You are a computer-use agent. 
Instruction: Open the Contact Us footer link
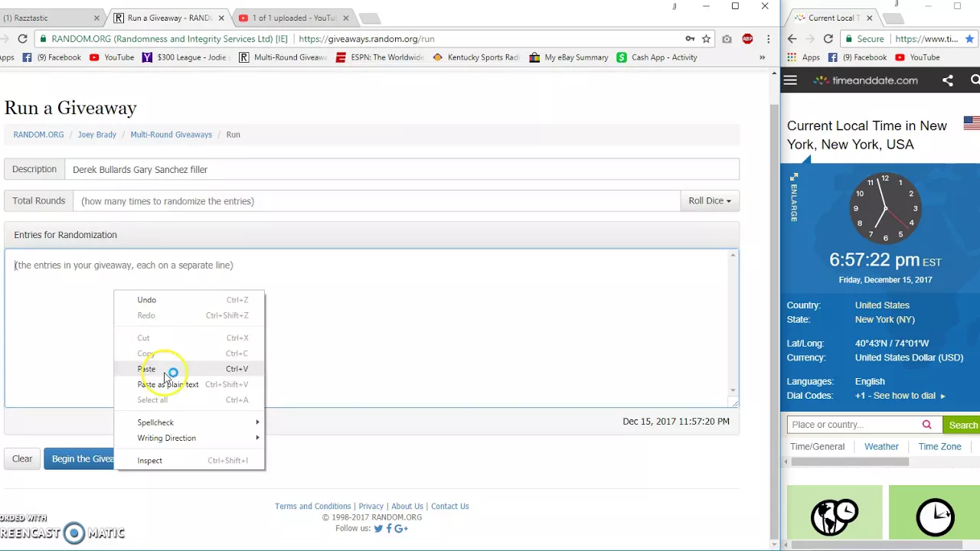click(x=449, y=507)
